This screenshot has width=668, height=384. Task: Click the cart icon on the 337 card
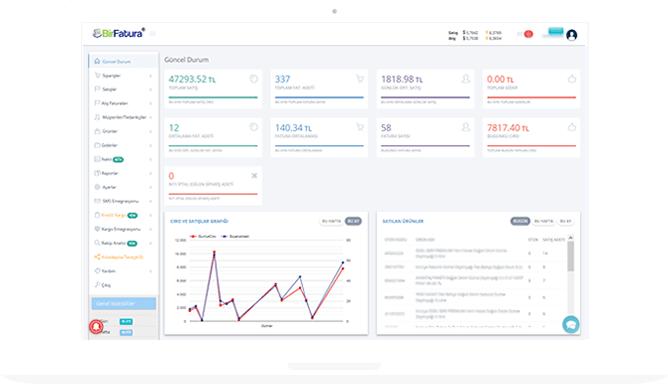pyautogui.click(x=360, y=79)
